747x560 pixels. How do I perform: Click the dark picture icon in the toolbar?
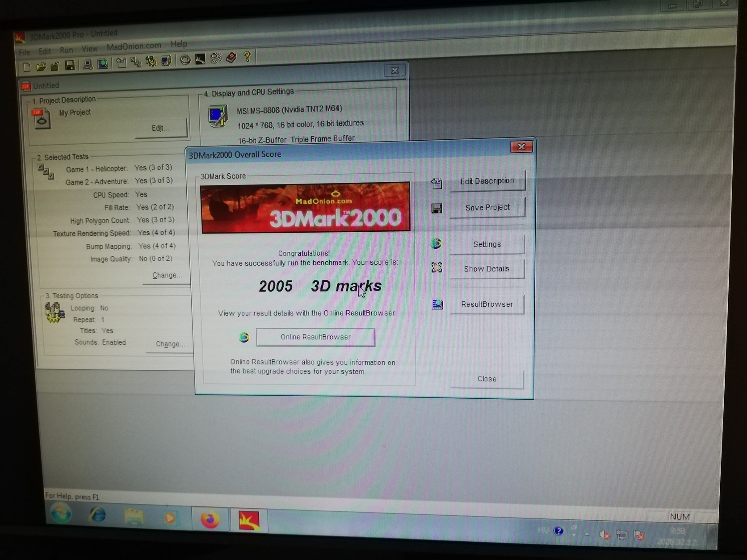(200, 59)
